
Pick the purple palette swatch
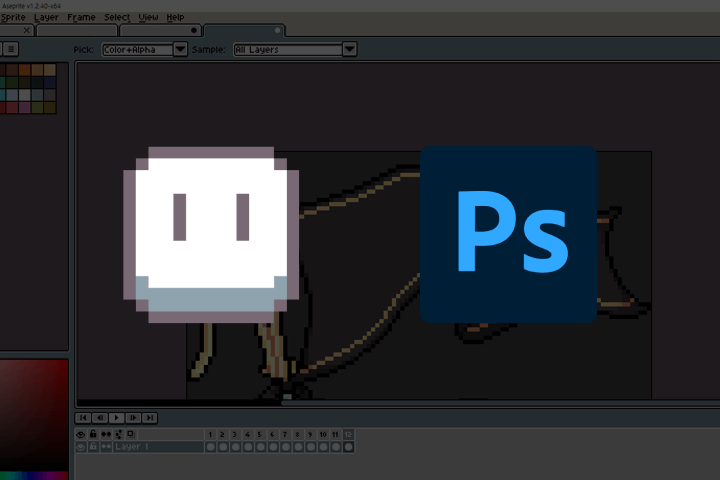point(24,107)
